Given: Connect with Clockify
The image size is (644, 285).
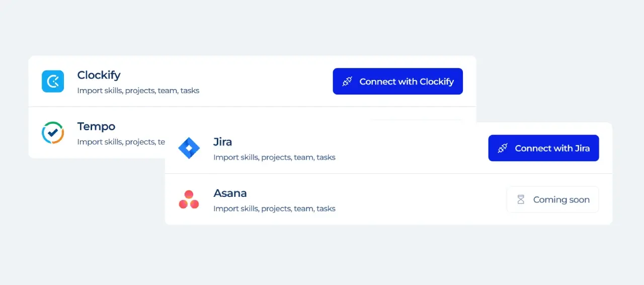Looking at the screenshot, I should tap(398, 82).
